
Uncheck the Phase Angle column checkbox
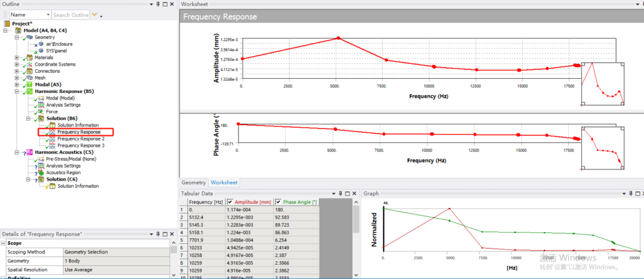[278, 201]
